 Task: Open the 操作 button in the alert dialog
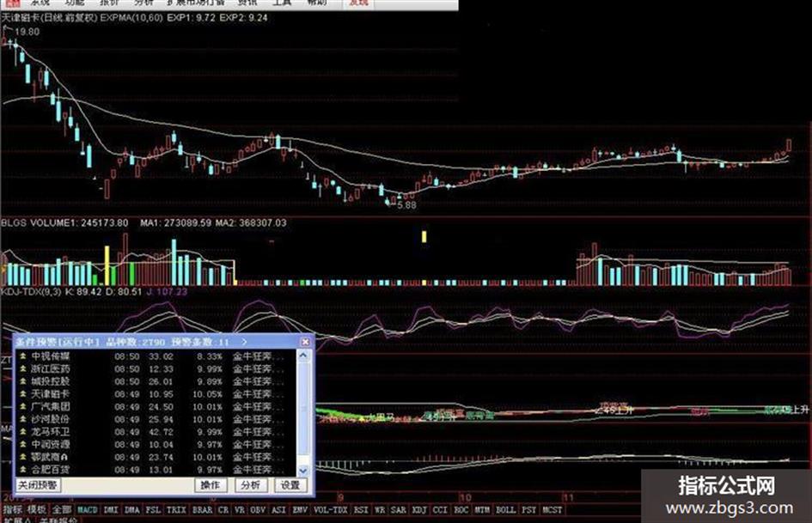(x=210, y=485)
